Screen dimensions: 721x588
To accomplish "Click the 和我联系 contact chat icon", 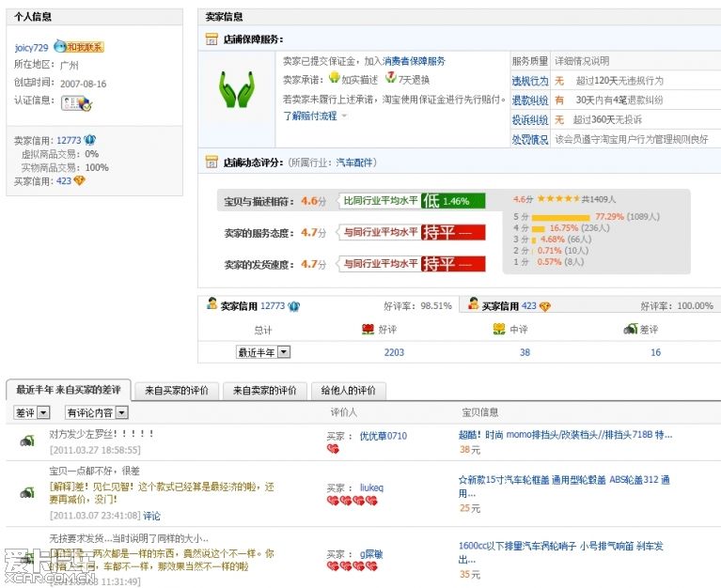I will [x=79, y=46].
